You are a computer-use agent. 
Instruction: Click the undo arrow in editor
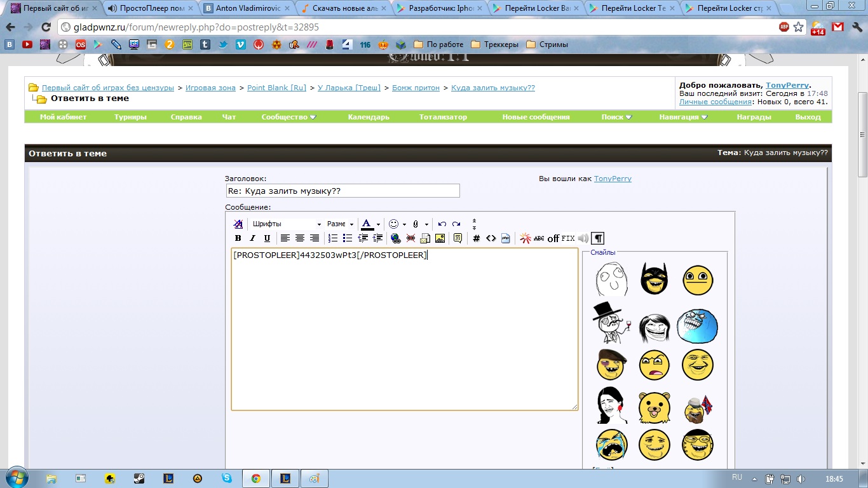pos(442,224)
